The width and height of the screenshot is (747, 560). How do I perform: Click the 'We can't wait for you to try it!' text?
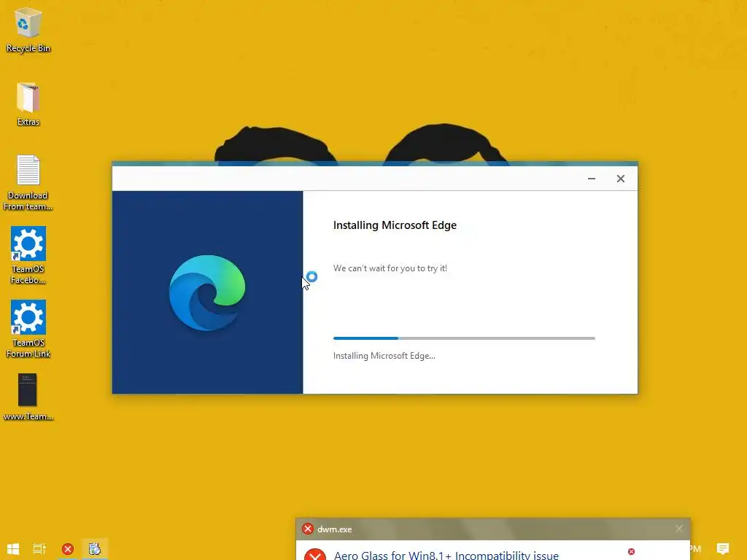(x=390, y=268)
